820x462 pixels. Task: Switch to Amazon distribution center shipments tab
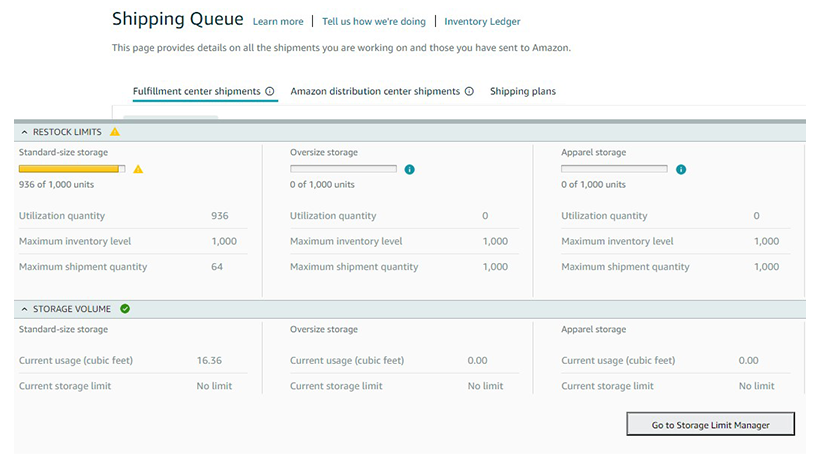click(375, 91)
